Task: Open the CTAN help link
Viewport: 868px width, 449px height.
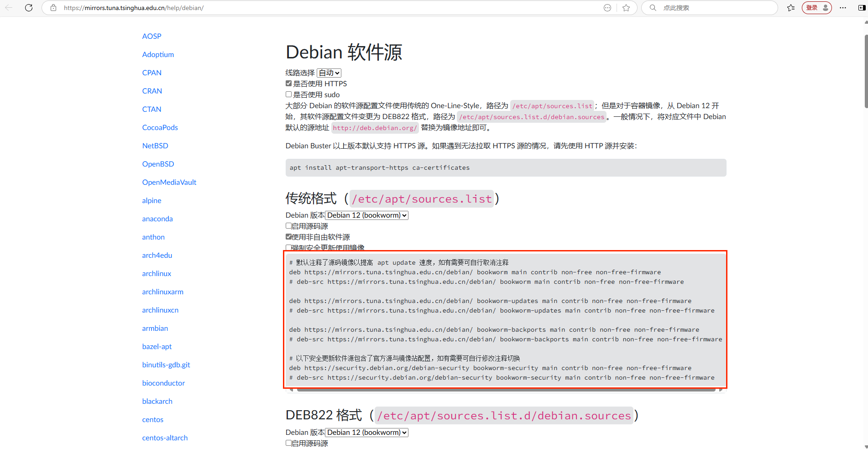Action: coord(152,109)
